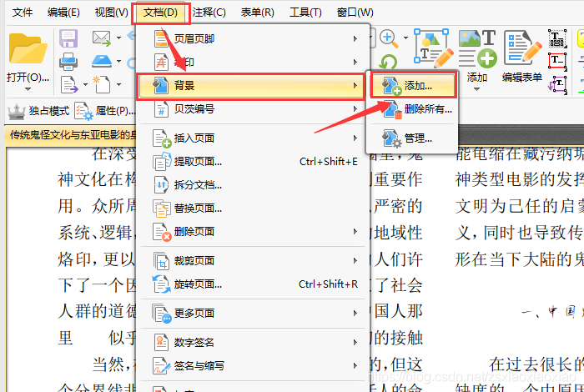Expand the dropdown arrow under 添加
This screenshot has height=392, width=584.
476,89
